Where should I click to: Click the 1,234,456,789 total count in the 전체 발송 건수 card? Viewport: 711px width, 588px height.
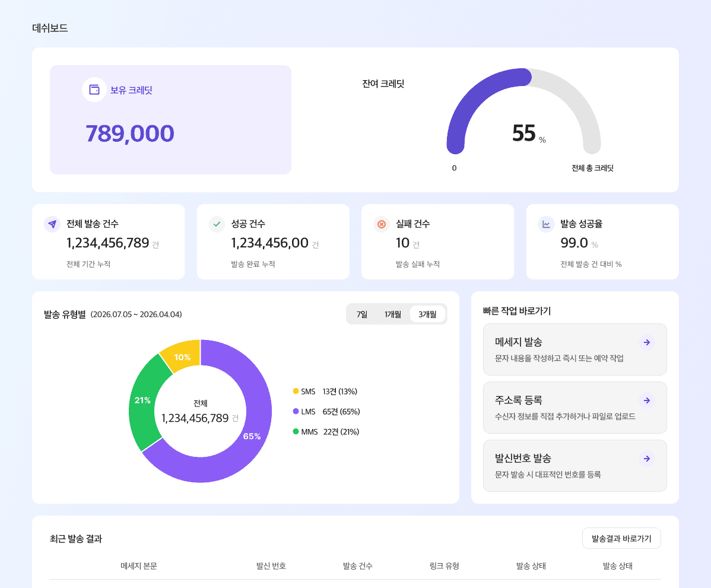pos(107,243)
